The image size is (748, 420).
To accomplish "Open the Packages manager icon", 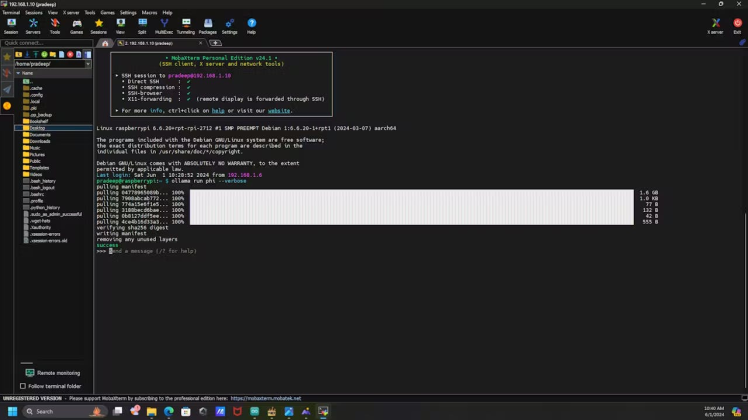I will click(207, 26).
